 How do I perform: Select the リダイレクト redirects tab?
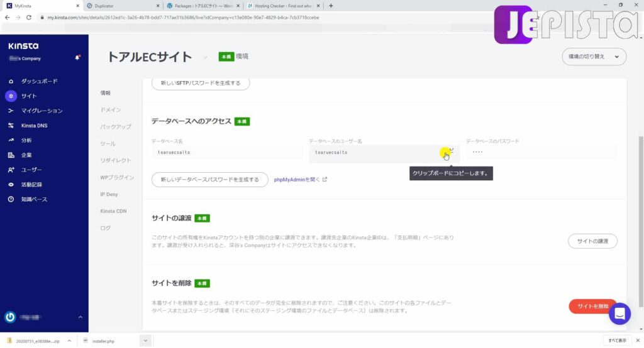pyautogui.click(x=116, y=160)
